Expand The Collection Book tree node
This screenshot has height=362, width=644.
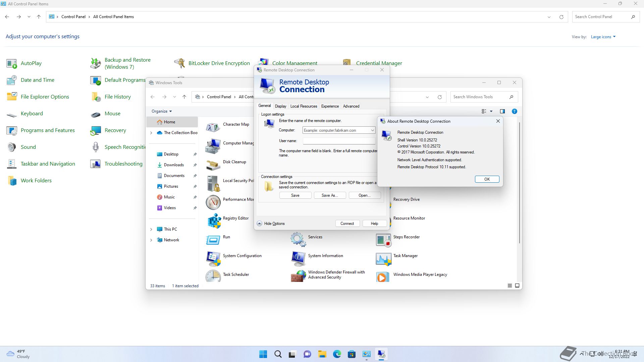coord(151,133)
